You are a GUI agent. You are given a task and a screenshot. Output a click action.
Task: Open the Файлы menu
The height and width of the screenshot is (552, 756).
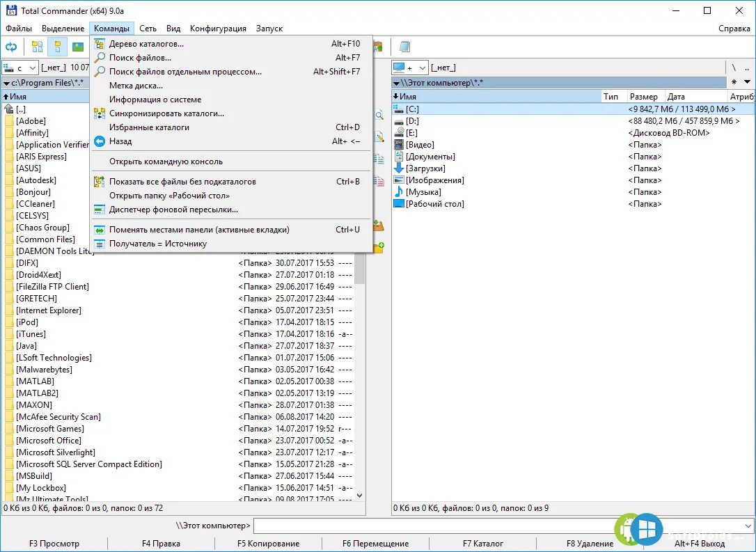19,29
